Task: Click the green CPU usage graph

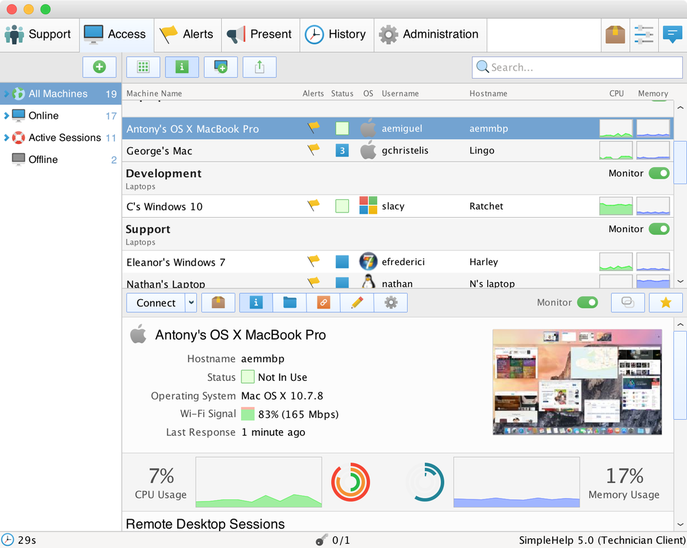Action: [x=259, y=482]
